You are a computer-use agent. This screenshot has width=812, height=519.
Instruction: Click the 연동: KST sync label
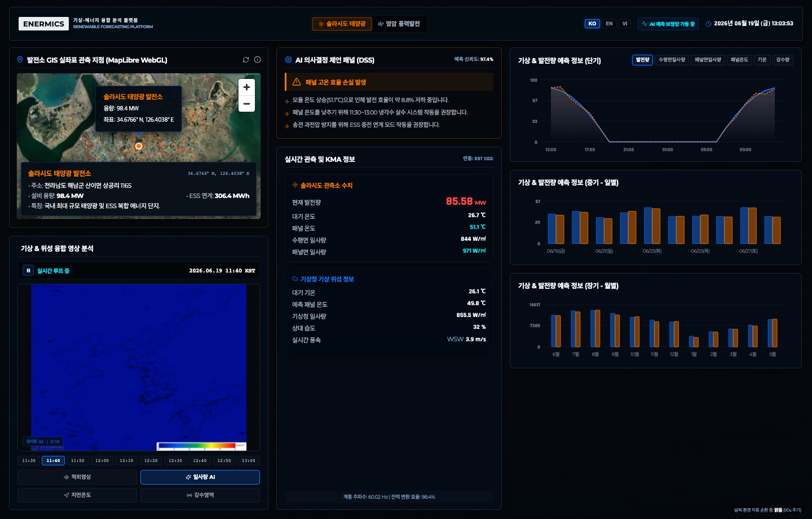tap(478, 159)
